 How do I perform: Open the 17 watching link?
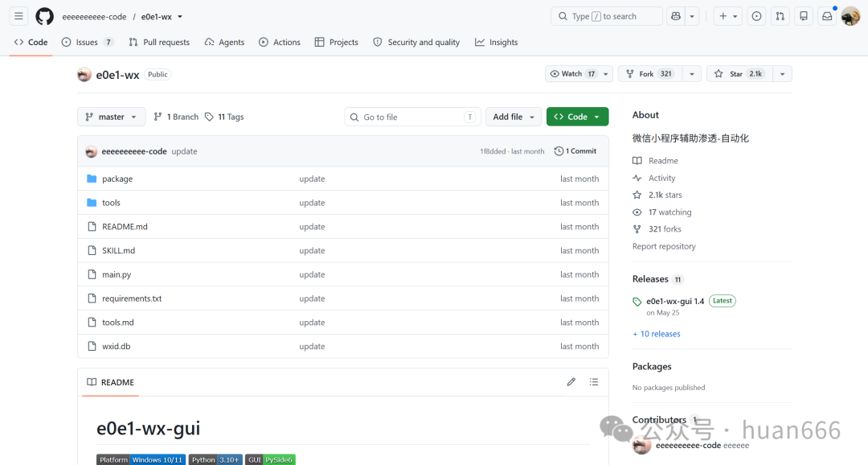point(662,212)
